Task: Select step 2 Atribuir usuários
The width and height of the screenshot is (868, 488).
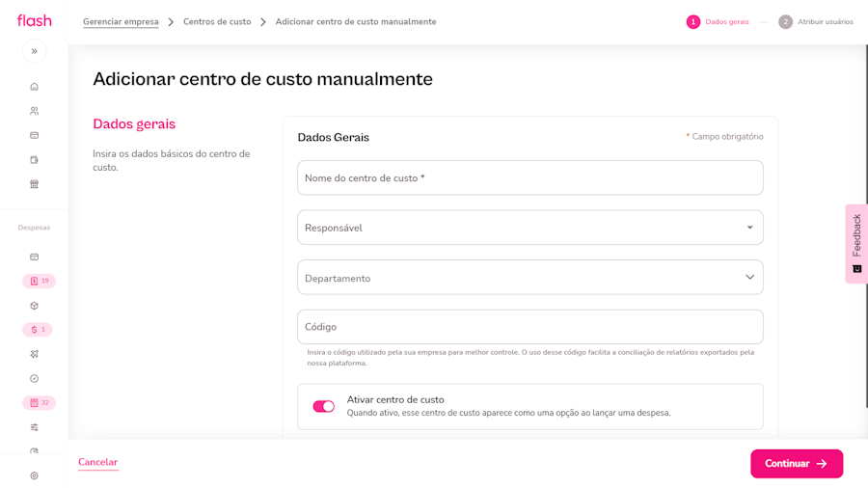Action: 816,21
